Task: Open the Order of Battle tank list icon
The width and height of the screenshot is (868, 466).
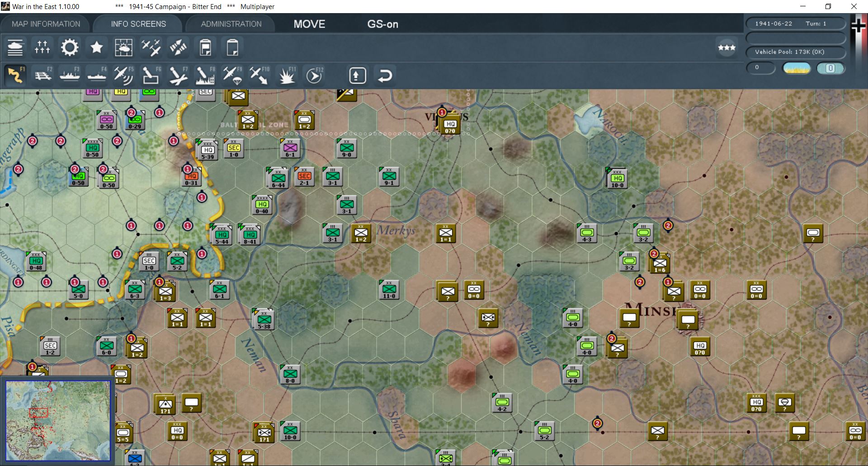Action: (15, 47)
